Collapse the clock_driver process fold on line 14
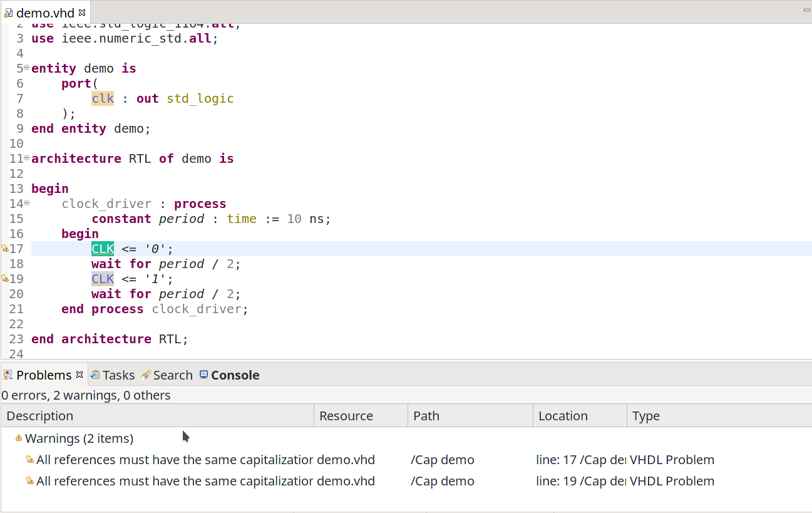The width and height of the screenshot is (812, 513). point(27,203)
